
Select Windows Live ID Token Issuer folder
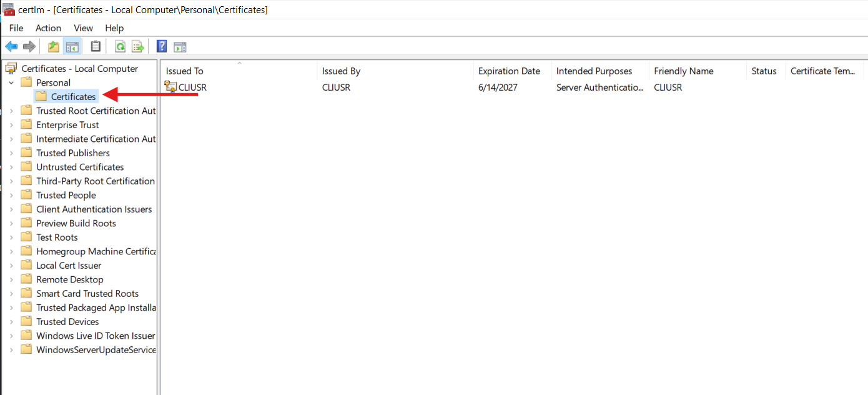[96, 336]
